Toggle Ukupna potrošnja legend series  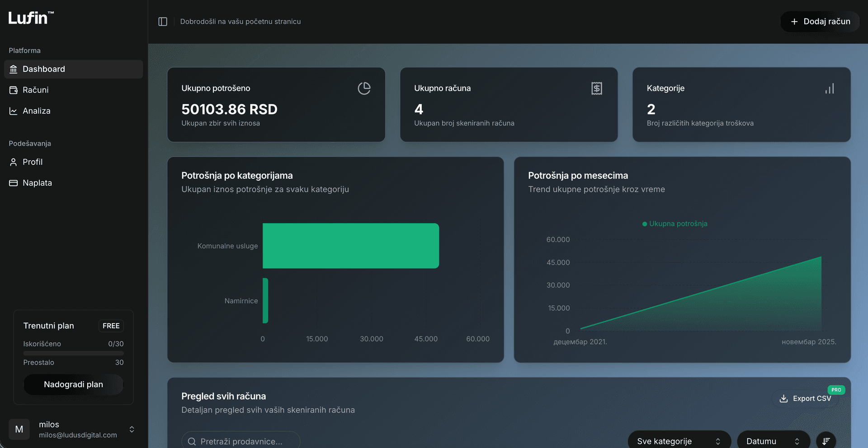tap(675, 224)
